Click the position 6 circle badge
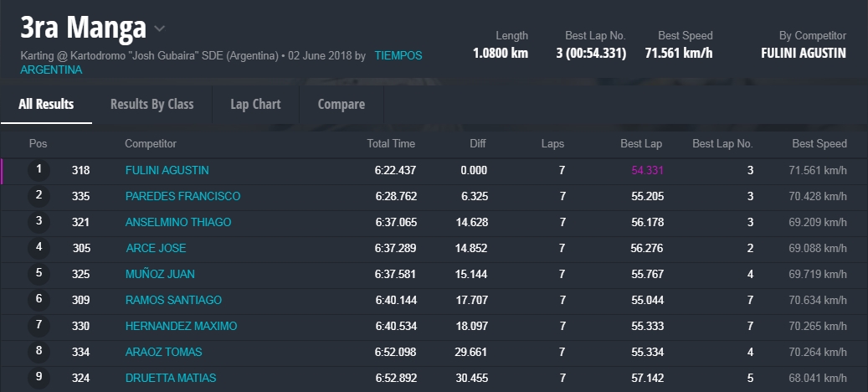 (39, 300)
